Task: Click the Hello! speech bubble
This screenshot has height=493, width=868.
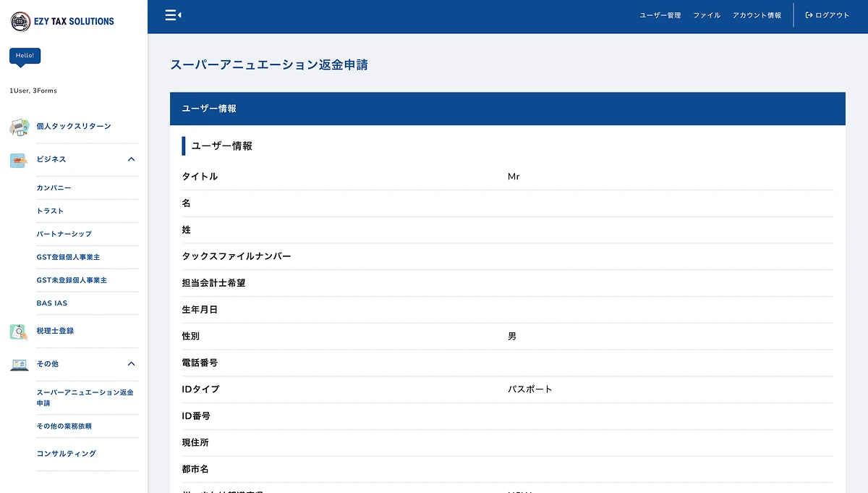Action: (25, 56)
